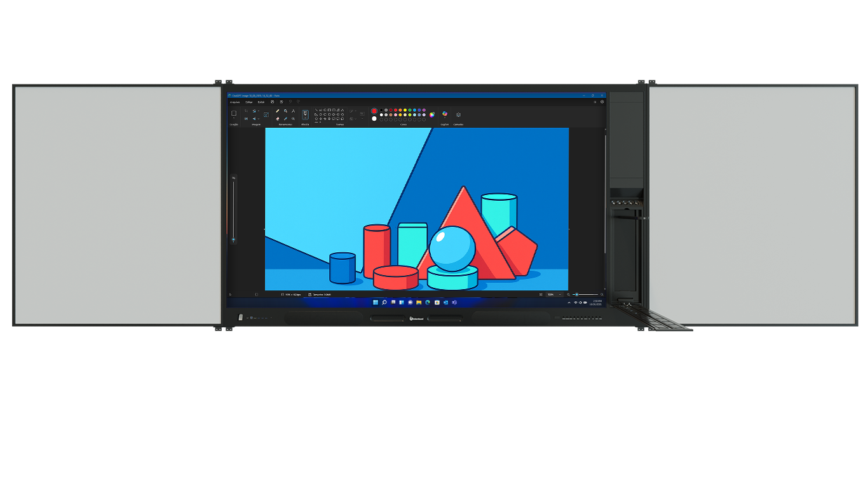Image resolution: width=868 pixels, height=488 pixels.
Task: Open the Arquivo menu
Action: (235, 102)
